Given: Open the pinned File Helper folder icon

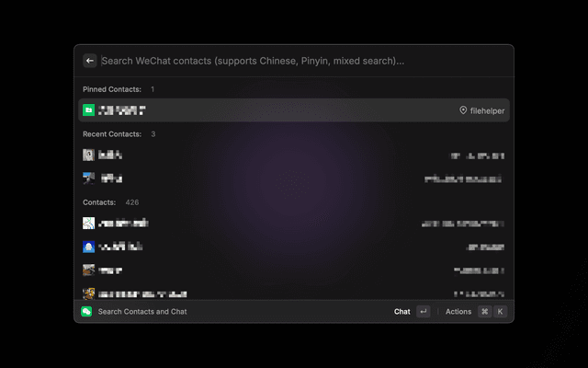Looking at the screenshot, I should (x=88, y=110).
